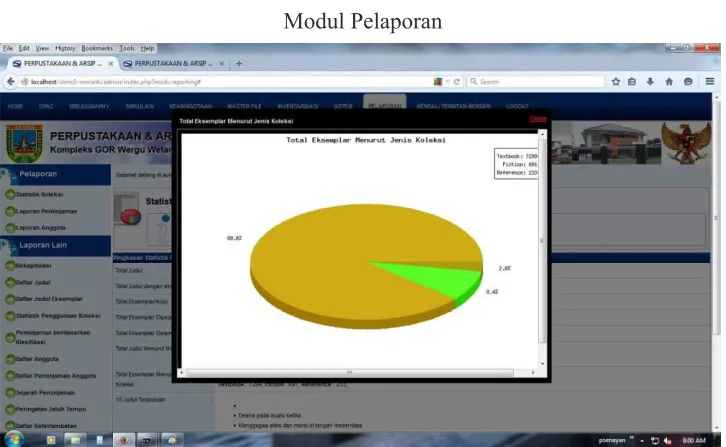This screenshot has width=726, height=447.
Task: Click the popup vertical scrollbar
Action: tap(542, 241)
